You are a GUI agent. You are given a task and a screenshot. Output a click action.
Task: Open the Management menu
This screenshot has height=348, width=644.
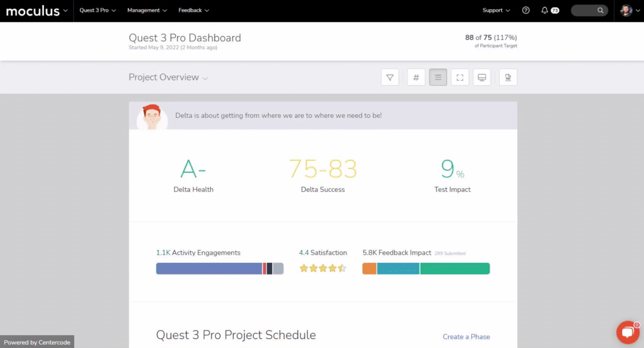147,10
